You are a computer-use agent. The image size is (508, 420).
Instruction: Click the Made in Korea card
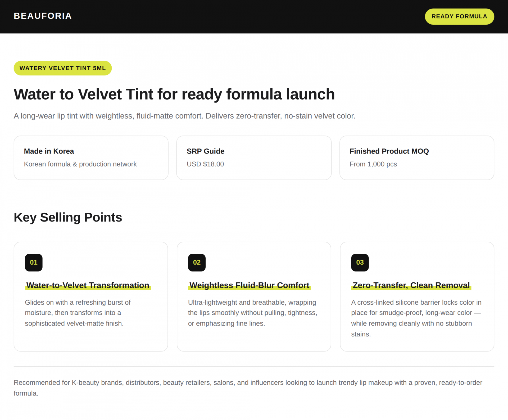pyautogui.click(x=91, y=158)
